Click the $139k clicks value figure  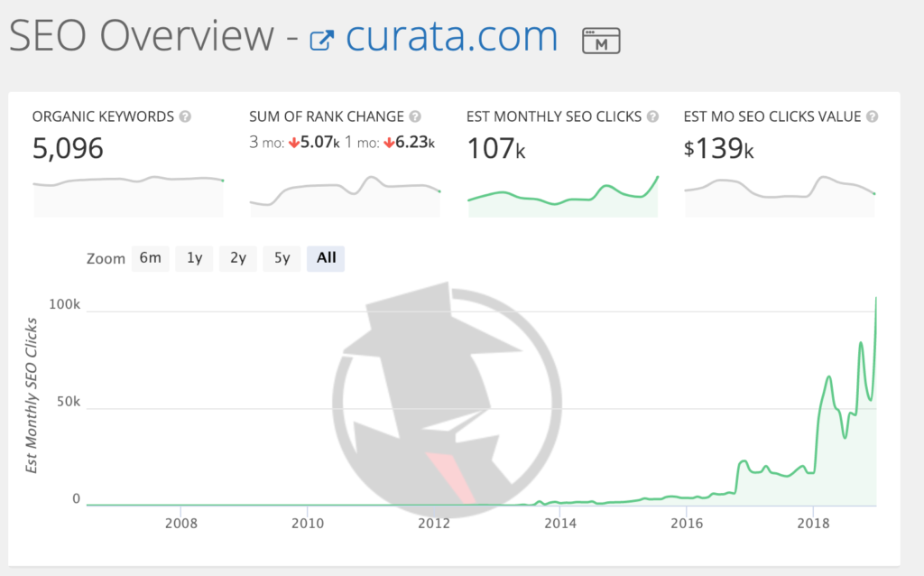click(718, 149)
